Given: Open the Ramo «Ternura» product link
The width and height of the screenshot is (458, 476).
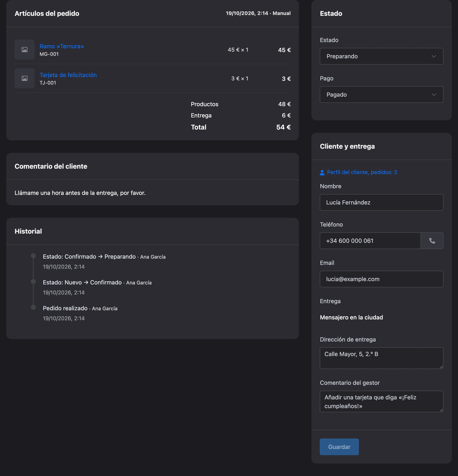Looking at the screenshot, I should click(x=62, y=46).
